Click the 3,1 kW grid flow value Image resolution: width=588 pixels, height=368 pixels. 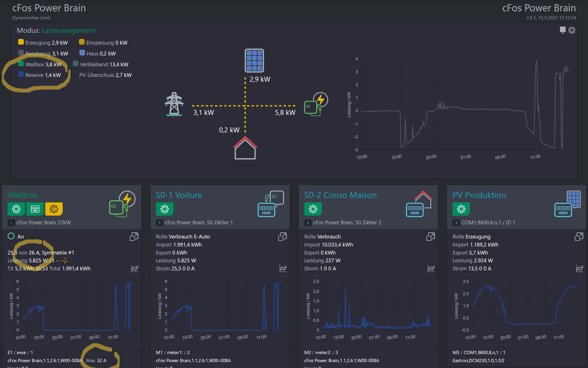(204, 113)
